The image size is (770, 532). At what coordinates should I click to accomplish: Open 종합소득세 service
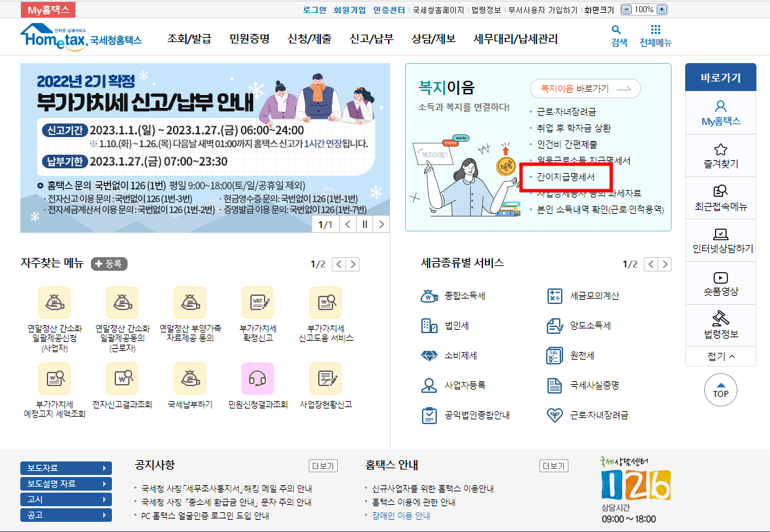click(x=453, y=296)
